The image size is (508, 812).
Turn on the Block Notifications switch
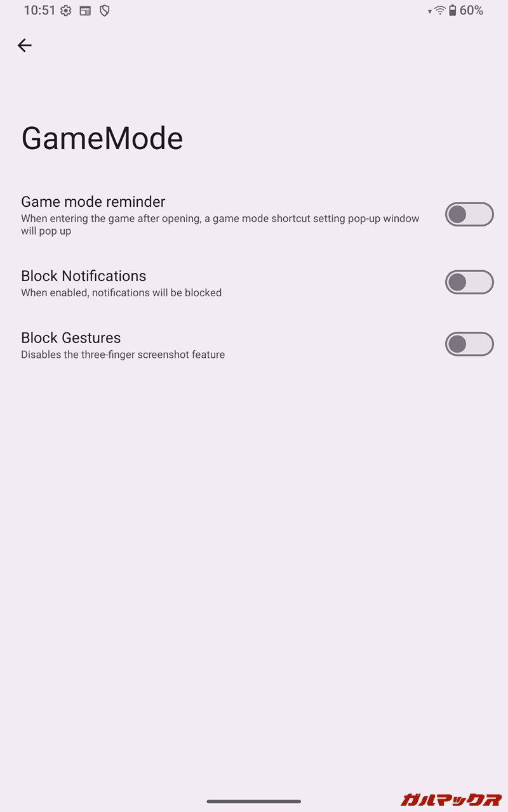coord(469,282)
